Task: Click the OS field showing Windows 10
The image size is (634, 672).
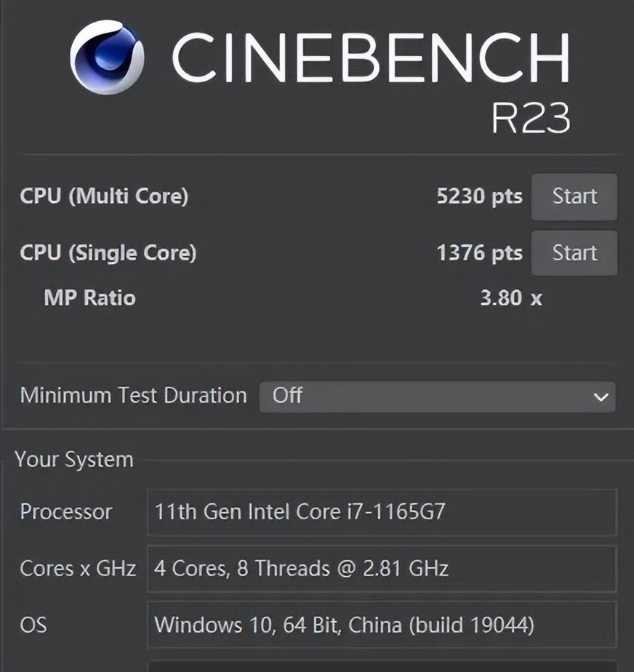Action: click(x=381, y=624)
